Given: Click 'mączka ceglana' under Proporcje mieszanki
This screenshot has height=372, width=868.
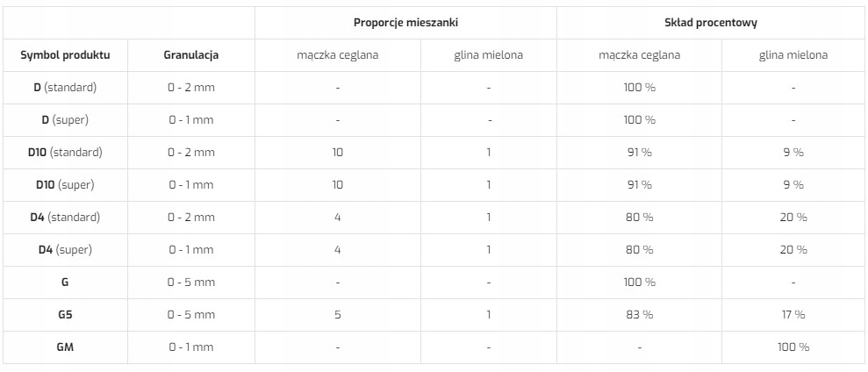Looking at the screenshot, I should [x=338, y=54].
